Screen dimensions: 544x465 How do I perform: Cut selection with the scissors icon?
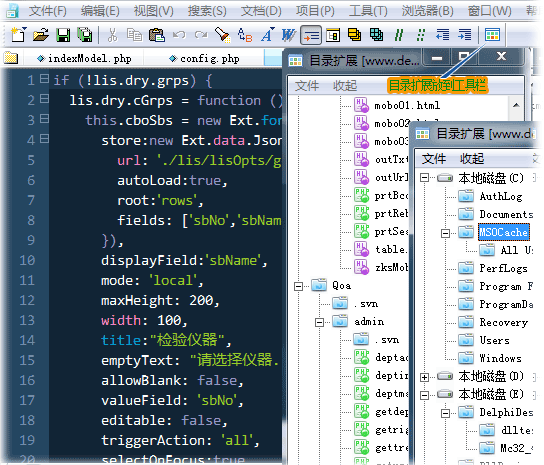click(112, 35)
